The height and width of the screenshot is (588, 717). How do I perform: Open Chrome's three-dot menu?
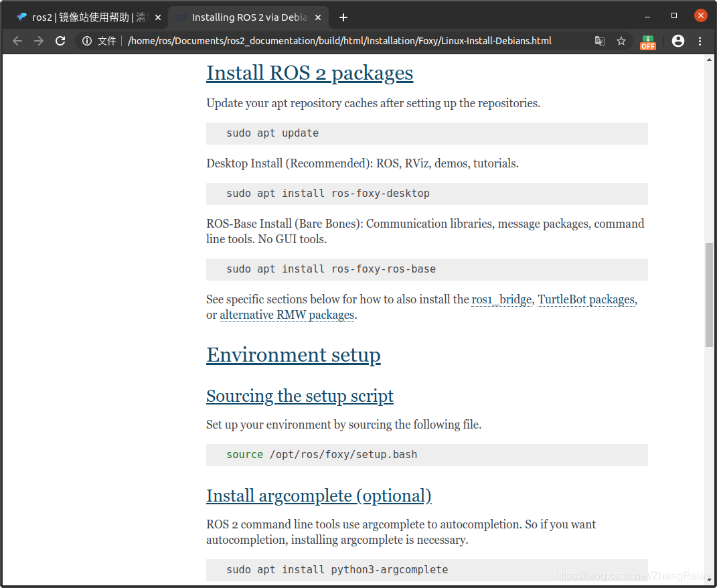click(x=700, y=41)
